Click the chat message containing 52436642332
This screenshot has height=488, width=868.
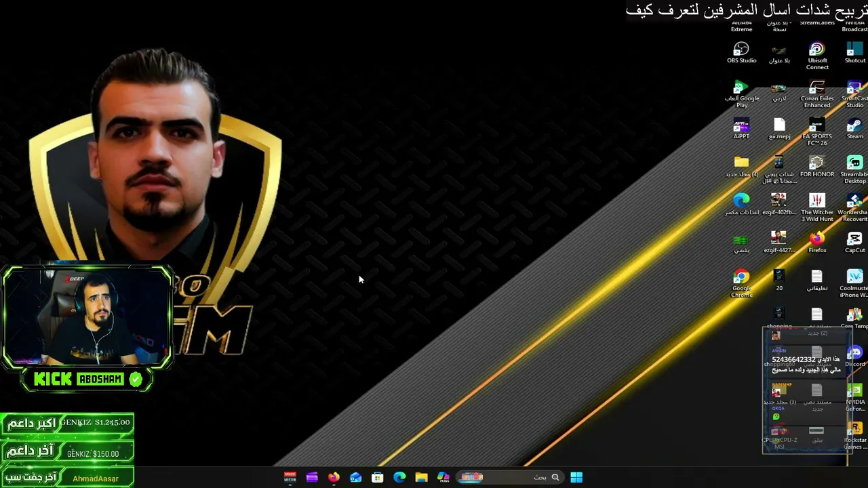[x=806, y=364]
